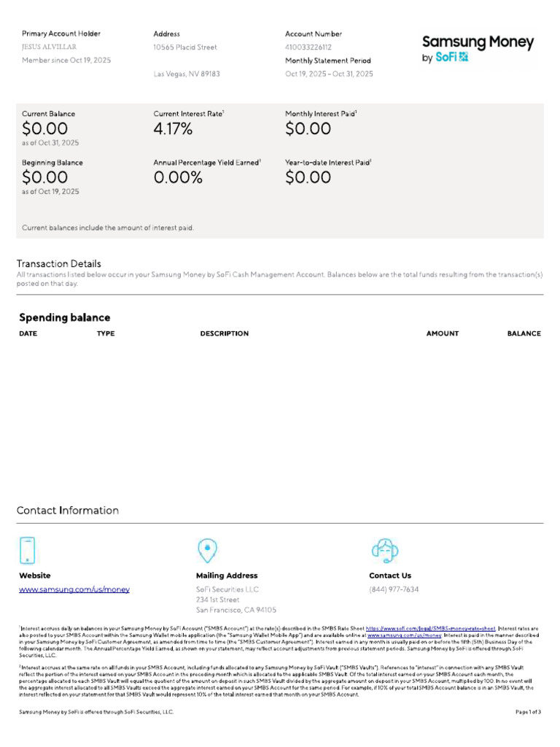Click the DESCRIPTION column header
Viewport: 560px width, 747px height.
pyautogui.click(x=225, y=333)
